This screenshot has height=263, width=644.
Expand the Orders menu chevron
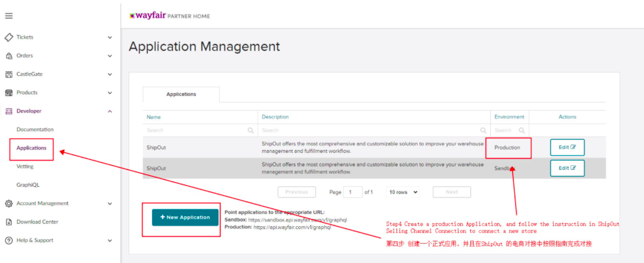pos(109,56)
